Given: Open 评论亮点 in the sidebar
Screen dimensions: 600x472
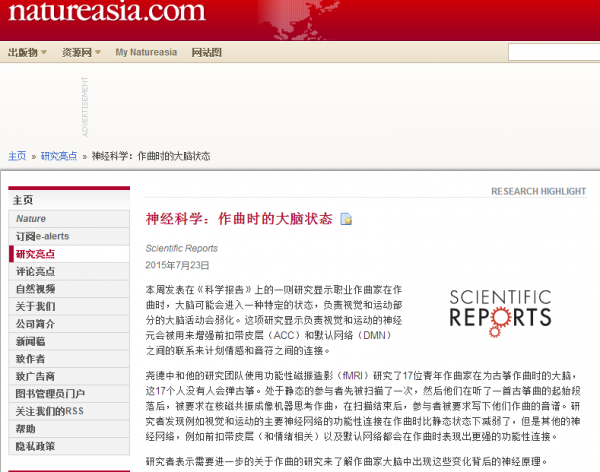Looking at the screenshot, I should (69, 271).
